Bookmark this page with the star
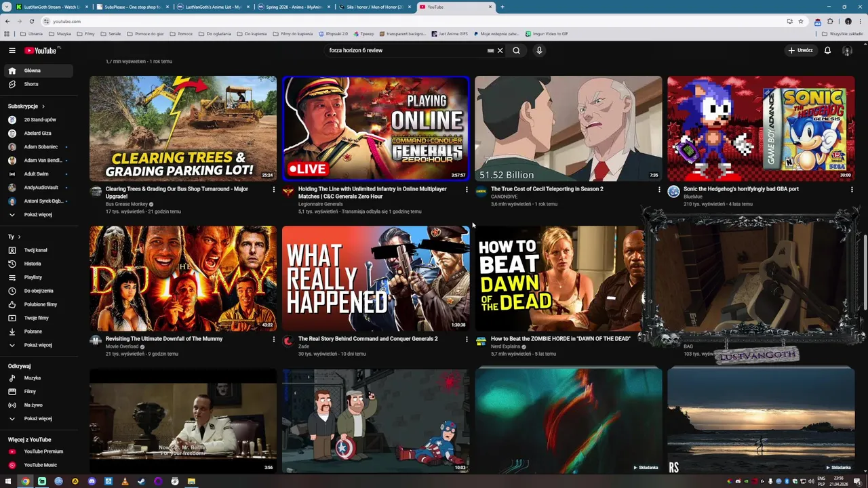Image resolution: width=868 pixels, height=488 pixels. pyautogui.click(x=801, y=21)
